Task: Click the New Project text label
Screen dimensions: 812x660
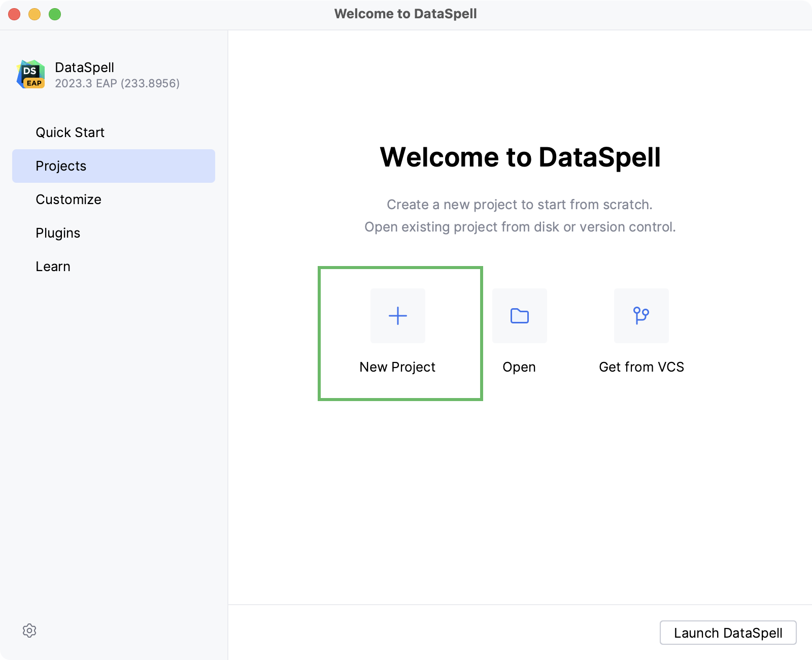Action: (397, 367)
